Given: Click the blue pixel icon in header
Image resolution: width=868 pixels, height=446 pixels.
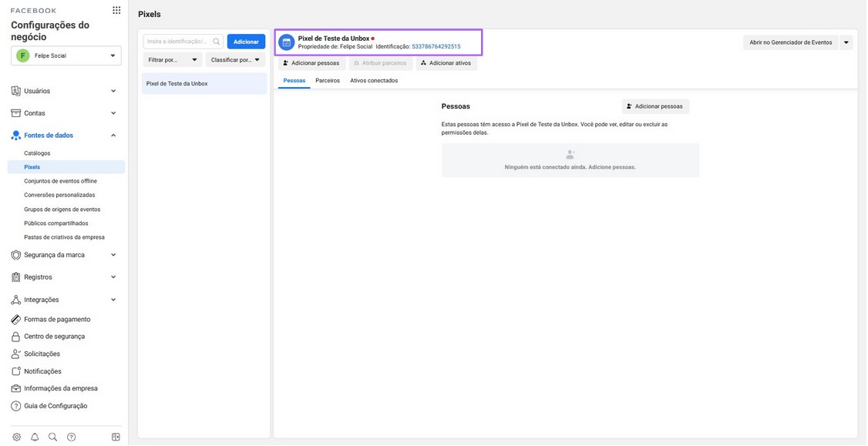Looking at the screenshot, I should coord(286,42).
